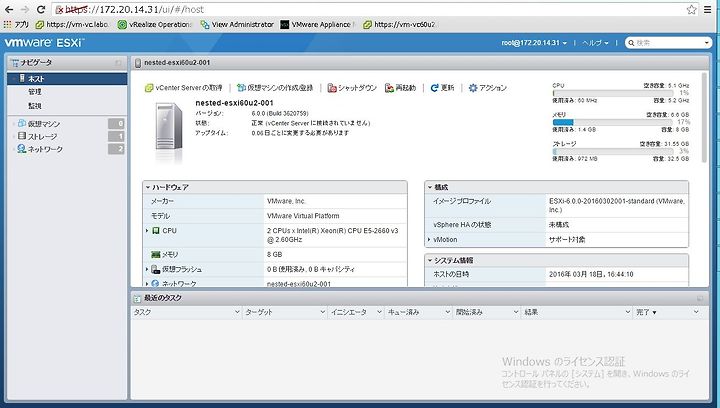
Task: Click the network count badge 2
Action: pos(116,149)
